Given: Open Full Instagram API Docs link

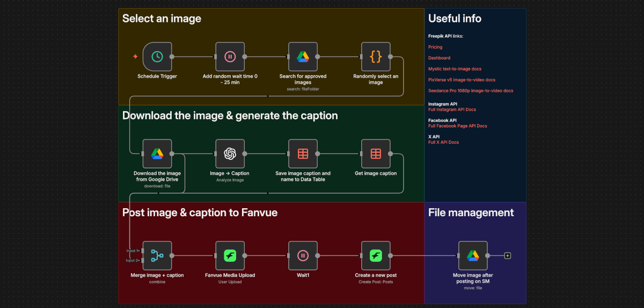Looking at the screenshot, I should tap(452, 109).
